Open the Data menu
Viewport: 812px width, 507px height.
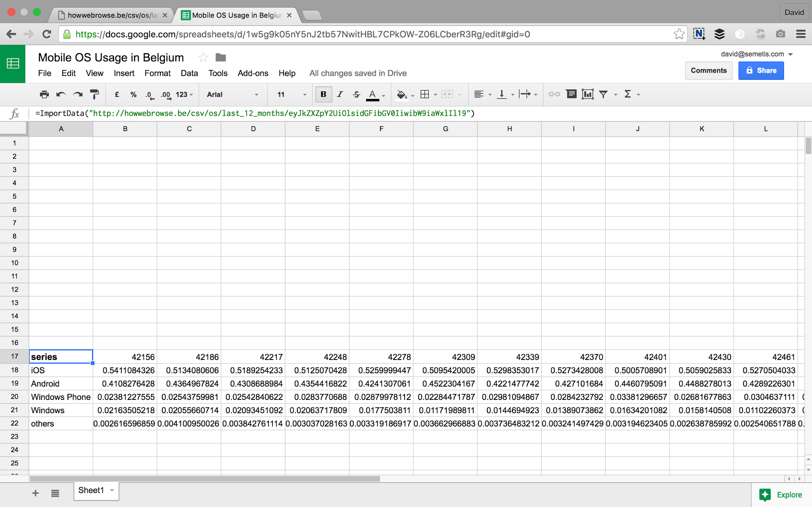pyautogui.click(x=189, y=73)
